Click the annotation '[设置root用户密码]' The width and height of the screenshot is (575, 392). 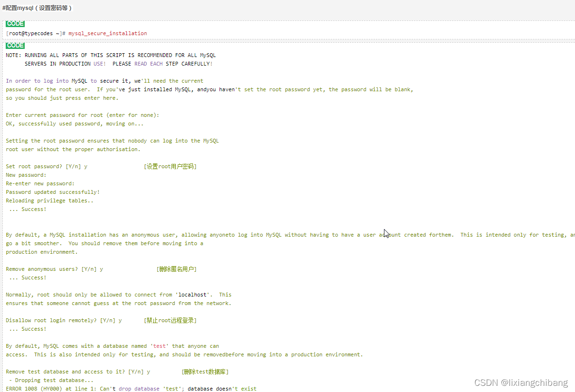(170, 166)
